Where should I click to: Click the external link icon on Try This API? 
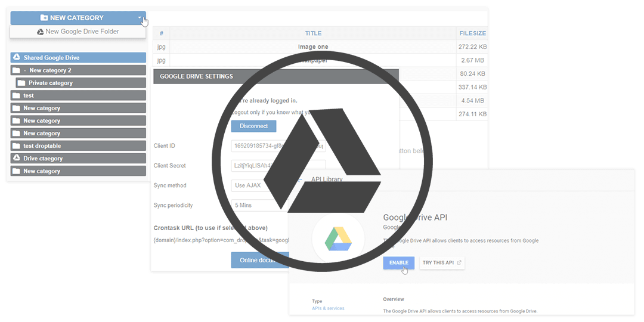tap(459, 262)
